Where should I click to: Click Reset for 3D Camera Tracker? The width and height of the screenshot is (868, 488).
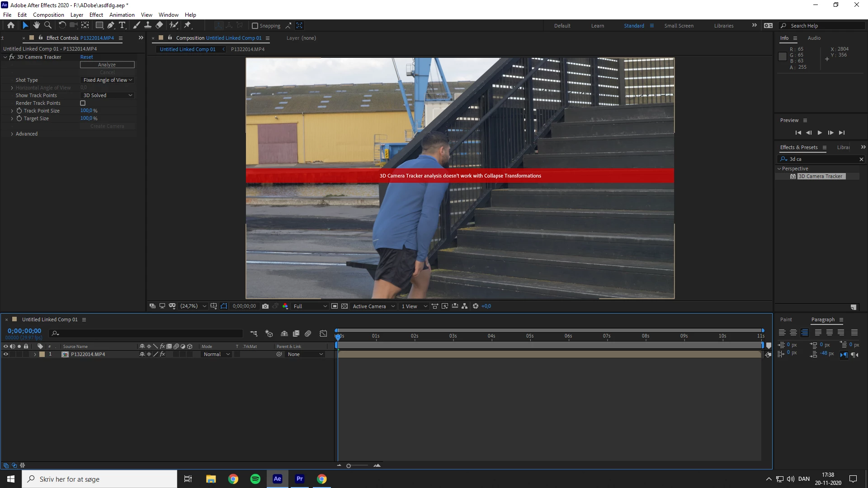pos(86,57)
